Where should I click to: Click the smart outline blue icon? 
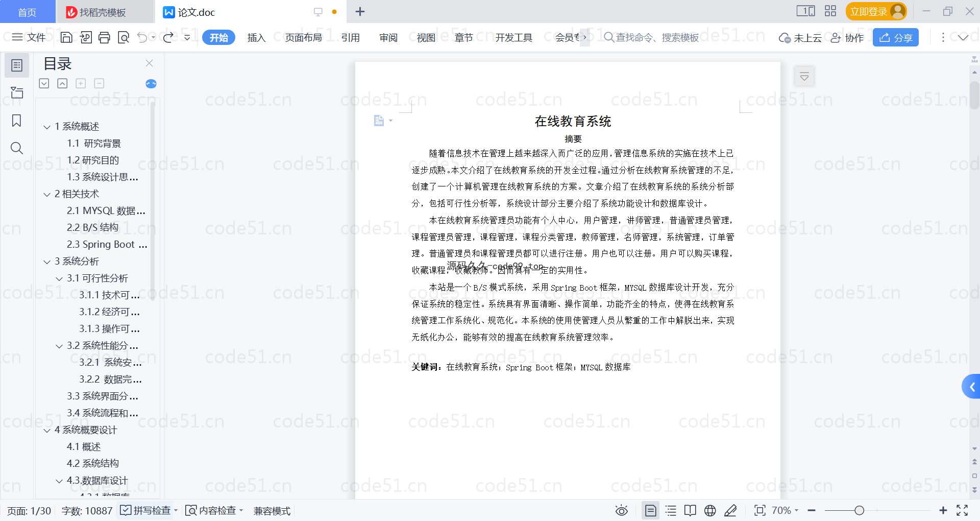(151, 84)
